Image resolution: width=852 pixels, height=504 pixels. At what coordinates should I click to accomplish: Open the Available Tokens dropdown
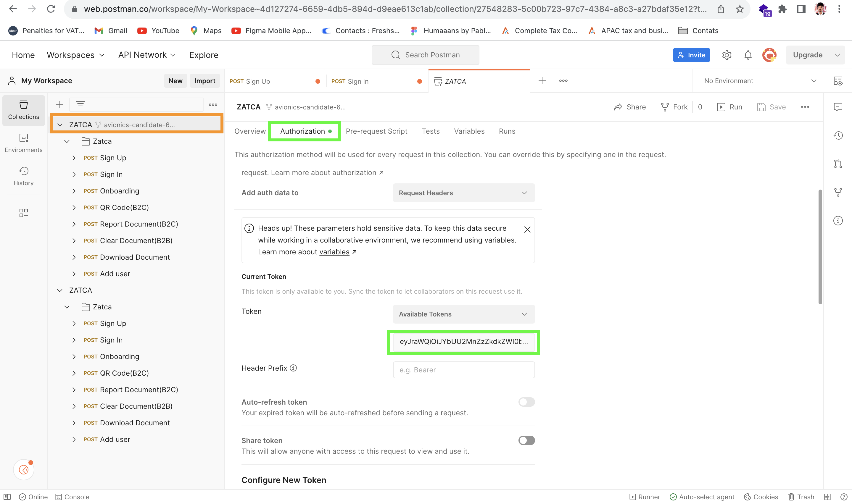click(x=463, y=314)
